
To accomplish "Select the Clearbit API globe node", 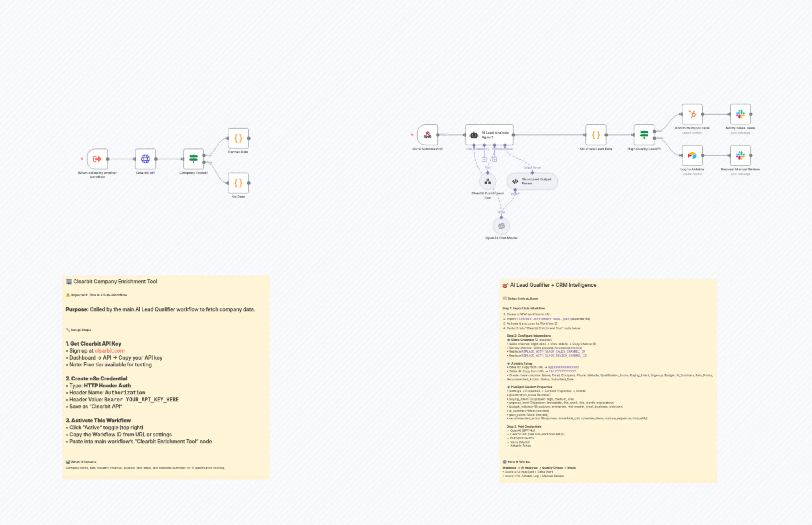I will (146, 159).
